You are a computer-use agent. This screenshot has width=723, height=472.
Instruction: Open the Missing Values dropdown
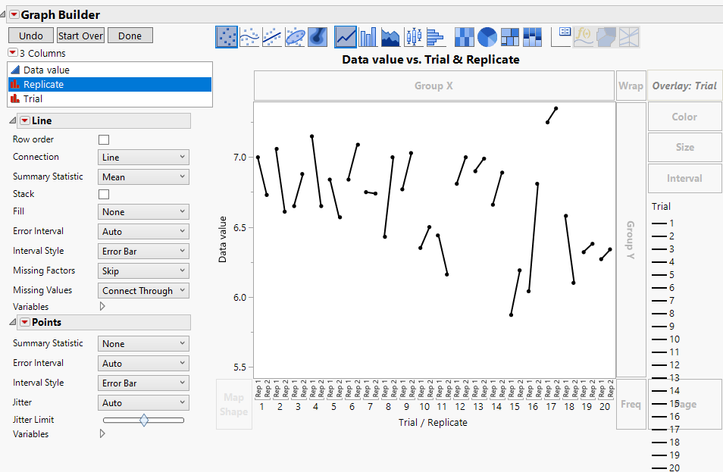143,290
